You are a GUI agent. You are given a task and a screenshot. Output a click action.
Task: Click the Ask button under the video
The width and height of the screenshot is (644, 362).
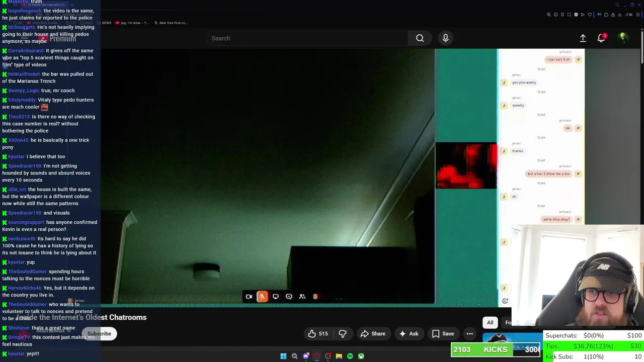coord(409,334)
